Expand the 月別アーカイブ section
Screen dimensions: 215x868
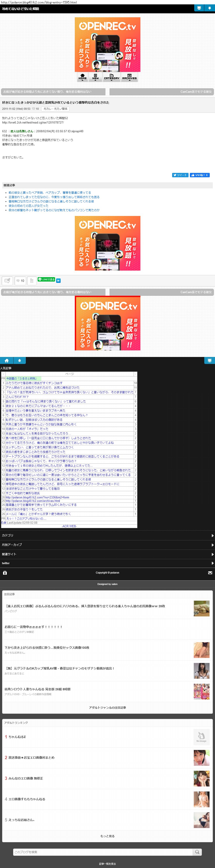(107, 544)
